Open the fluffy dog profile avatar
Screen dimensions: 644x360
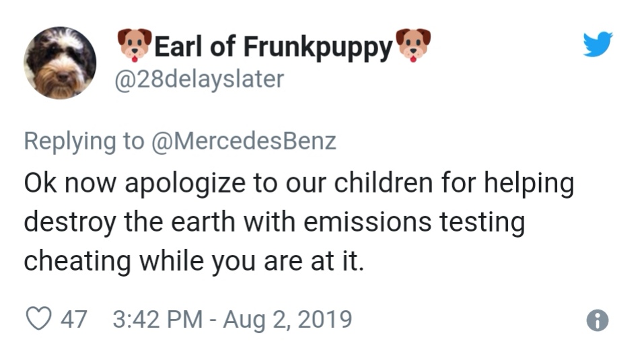pyautogui.click(x=60, y=63)
